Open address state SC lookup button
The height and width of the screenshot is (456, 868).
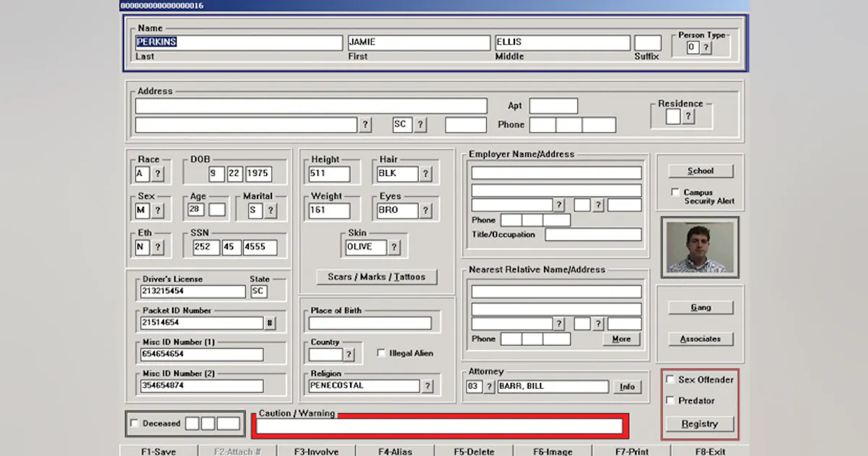[420, 124]
